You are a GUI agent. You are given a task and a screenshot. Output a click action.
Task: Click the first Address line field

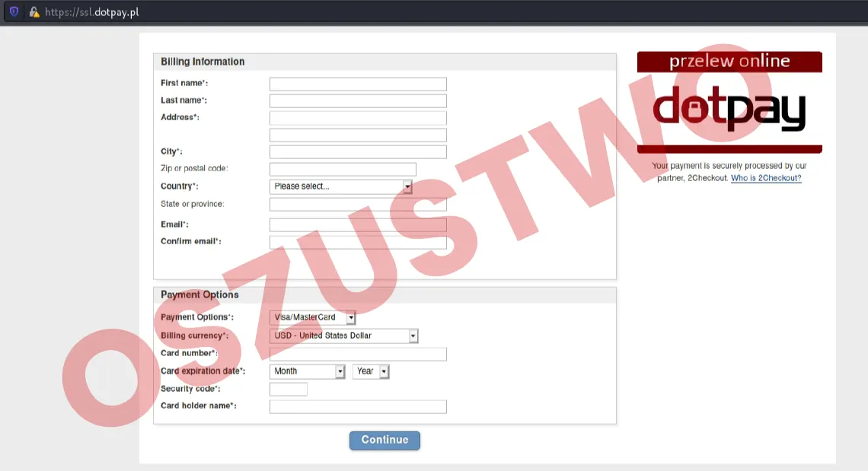click(x=358, y=118)
